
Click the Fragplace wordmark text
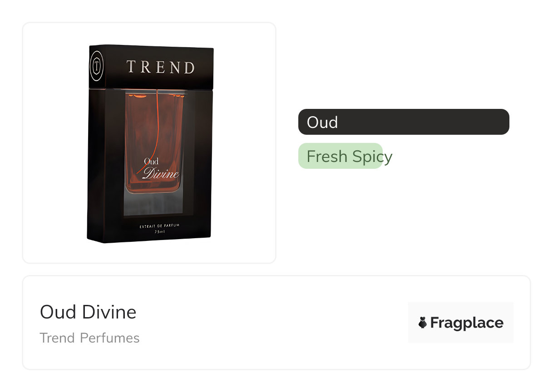tap(467, 323)
